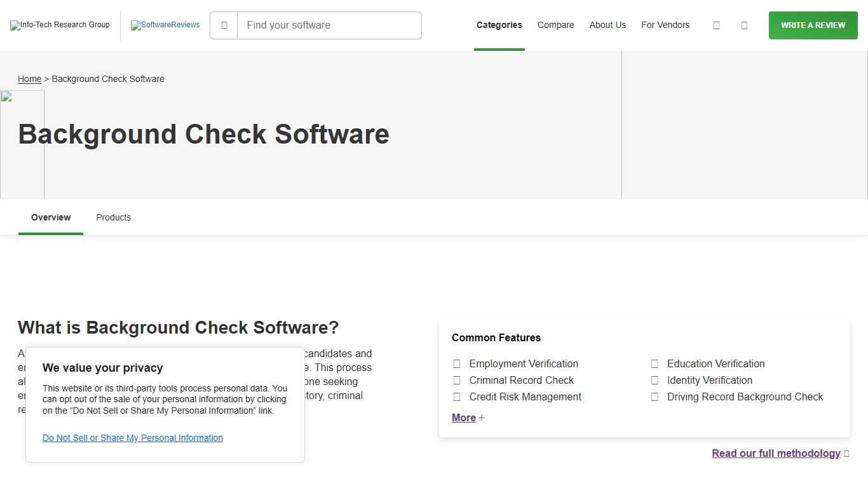This screenshot has width=868, height=488.
Task: Open the Read our full methodology link
Action: pyautogui.click(x=776, y=453)
